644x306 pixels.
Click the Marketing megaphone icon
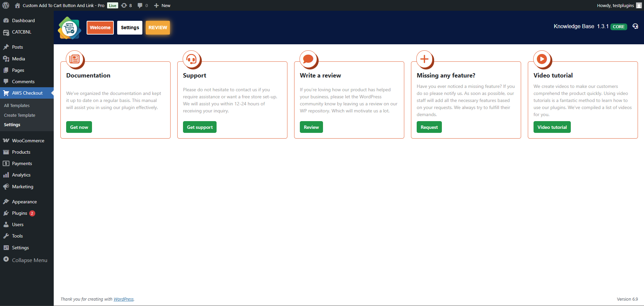tap(6, 187)
